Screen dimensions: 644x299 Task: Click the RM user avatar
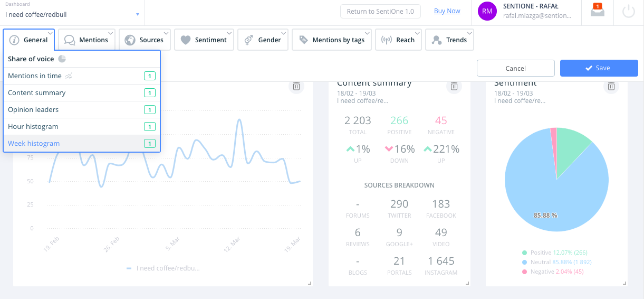pyautogui.click(x=487, y=12)
